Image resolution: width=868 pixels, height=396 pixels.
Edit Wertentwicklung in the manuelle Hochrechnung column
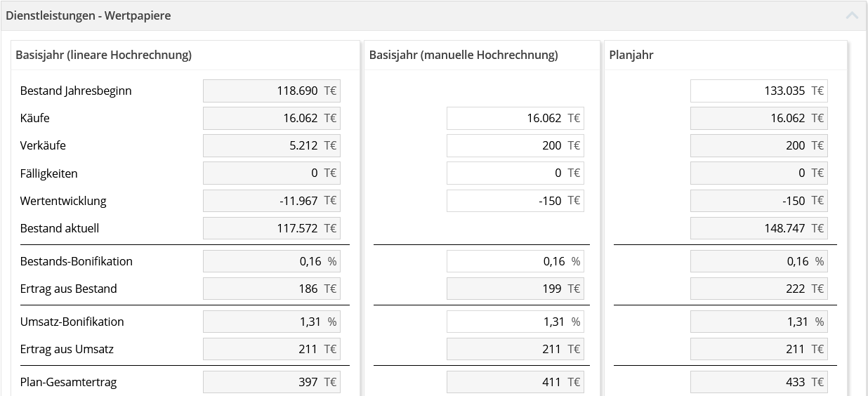tap(515, 201)
